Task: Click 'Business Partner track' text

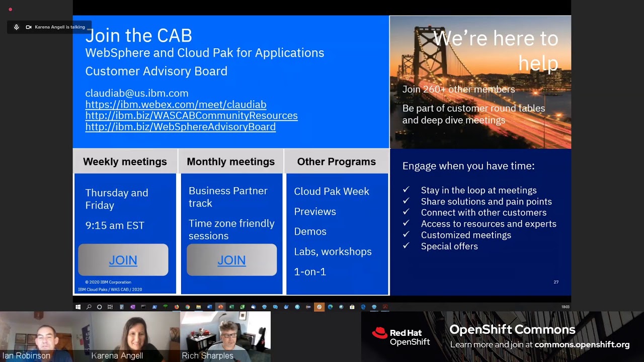Action: click(228, 197)
